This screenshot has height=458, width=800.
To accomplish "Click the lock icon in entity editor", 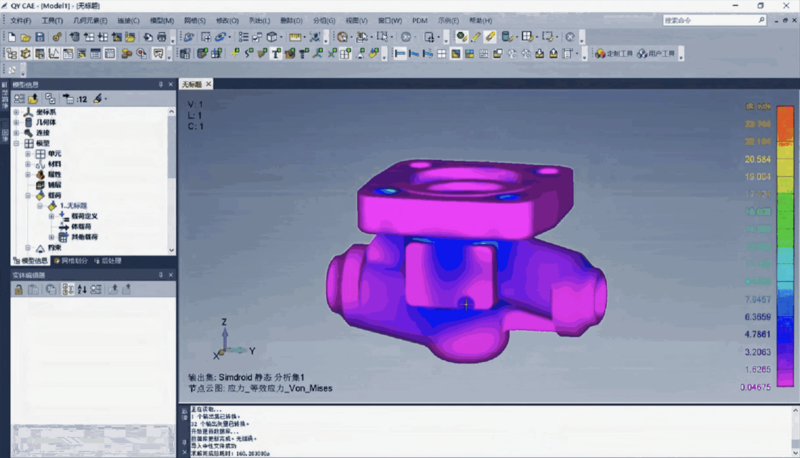I will click(x=18, y=290).
